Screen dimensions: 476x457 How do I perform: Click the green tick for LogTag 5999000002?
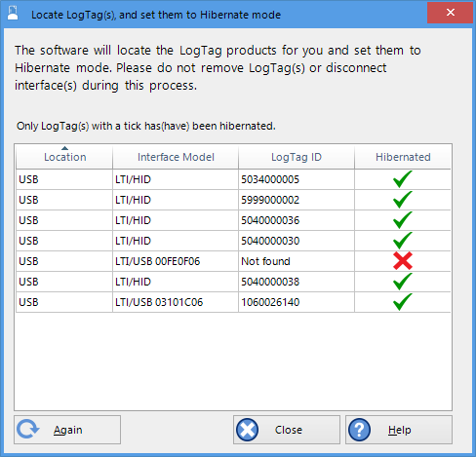[x=403, y=200]
